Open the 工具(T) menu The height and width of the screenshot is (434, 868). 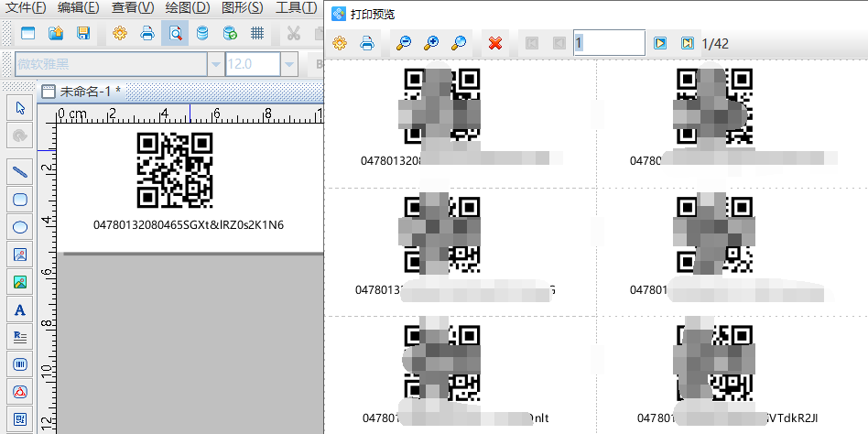tap(296, 7)
